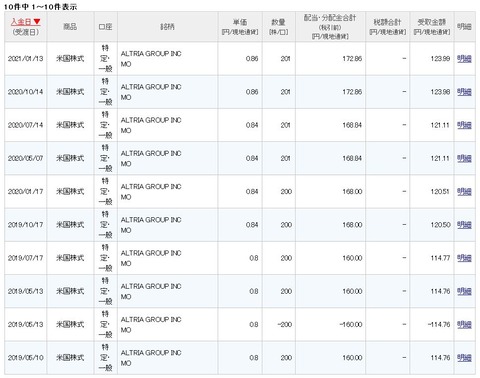This screenshot has width=480, height=378.
Task: Click the 明細 column header
Action: [x=464, y=27]
